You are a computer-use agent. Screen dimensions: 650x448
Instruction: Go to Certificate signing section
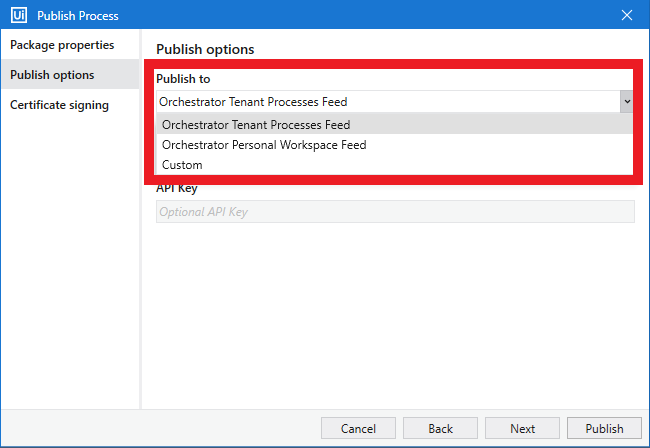(70, 105)
